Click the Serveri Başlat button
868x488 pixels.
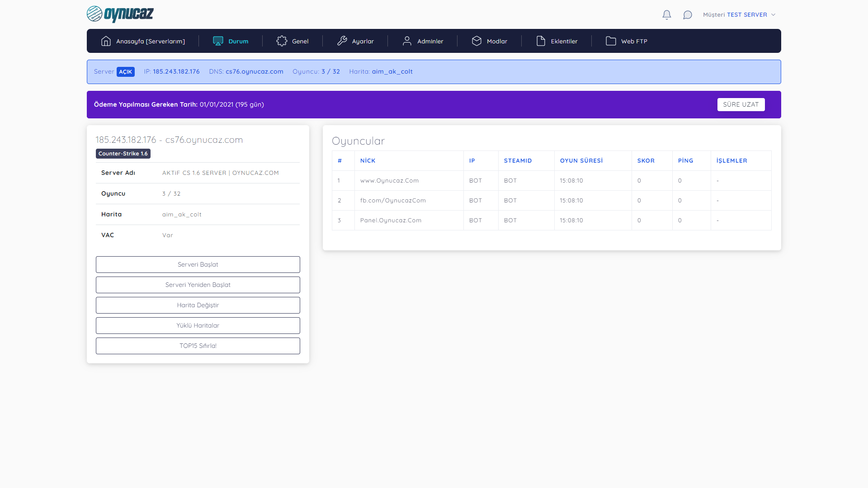pos(198,264)
